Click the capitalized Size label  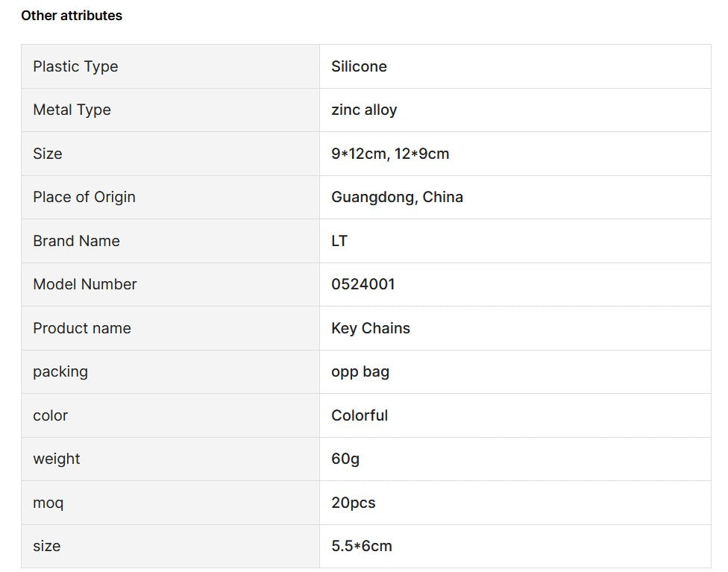[x=48, y=154]
